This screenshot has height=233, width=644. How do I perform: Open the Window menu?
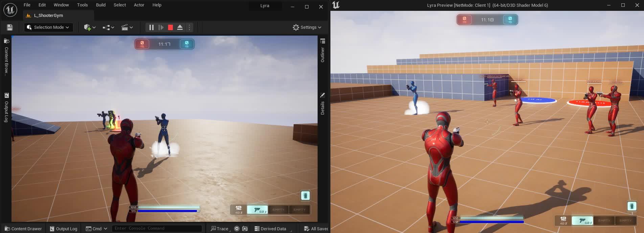pos(61,5)
